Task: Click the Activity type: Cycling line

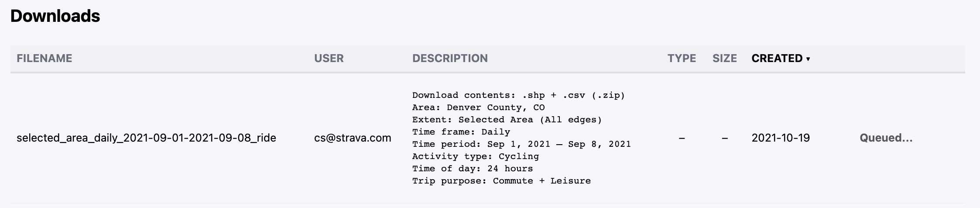Action: [x=476, y=156]
